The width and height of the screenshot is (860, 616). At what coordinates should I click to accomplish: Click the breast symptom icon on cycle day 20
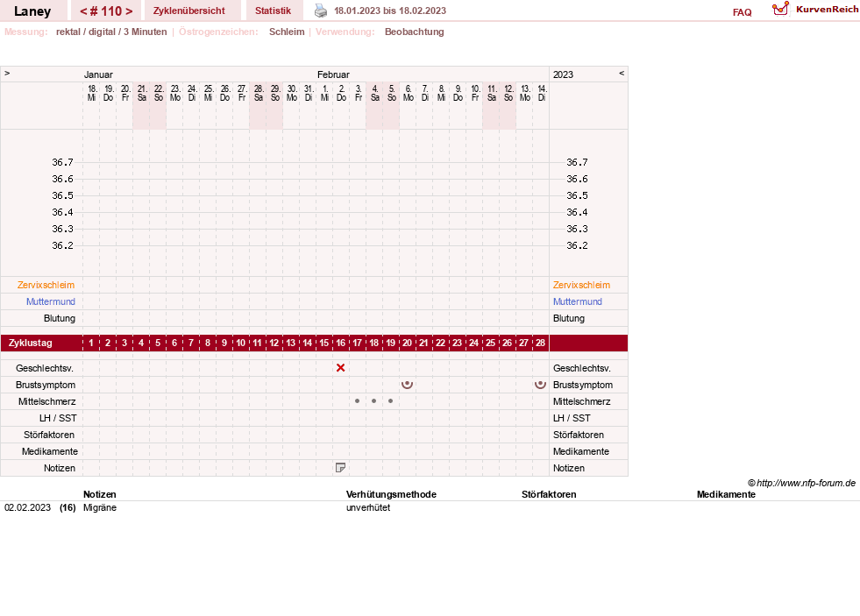pyautogui.click(x=407, y=385)
